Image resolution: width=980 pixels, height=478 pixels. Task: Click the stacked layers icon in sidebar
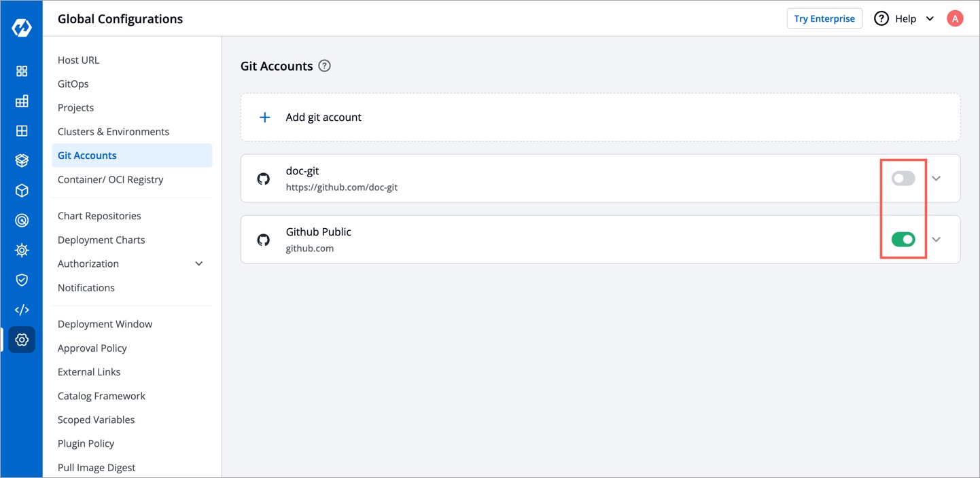(x=22, y=161)
